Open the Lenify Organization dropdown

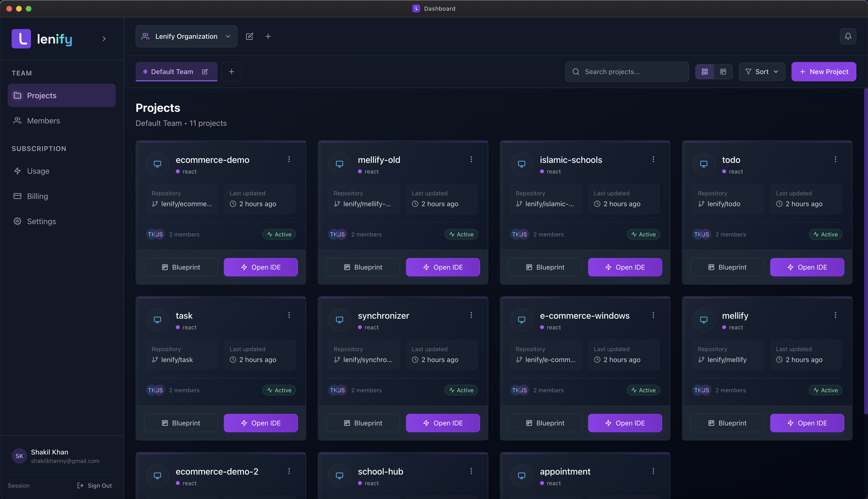pos(186,36)
